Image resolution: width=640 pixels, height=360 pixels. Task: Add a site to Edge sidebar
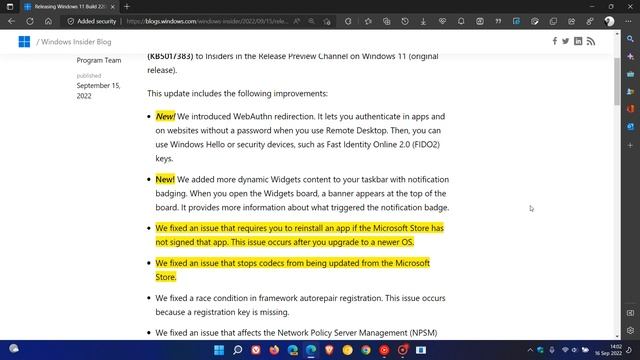pos(631,145)
